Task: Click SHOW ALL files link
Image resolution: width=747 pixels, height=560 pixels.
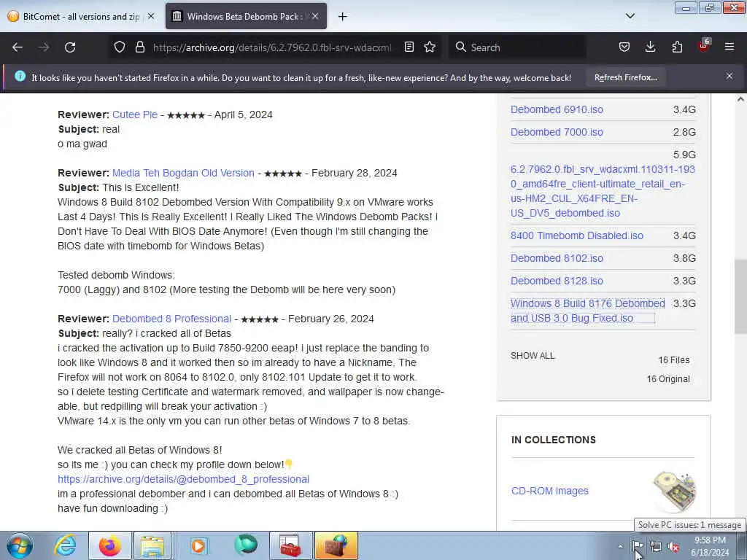Action: pos(532,356)
